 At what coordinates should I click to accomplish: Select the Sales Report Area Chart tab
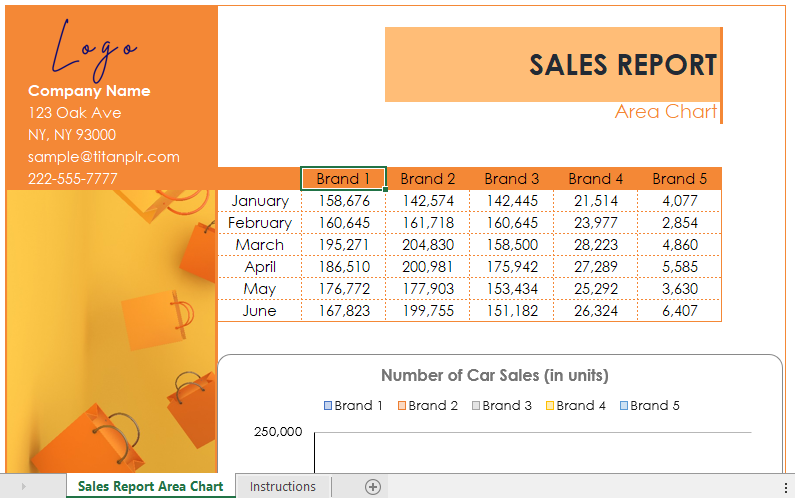point(151,487)
